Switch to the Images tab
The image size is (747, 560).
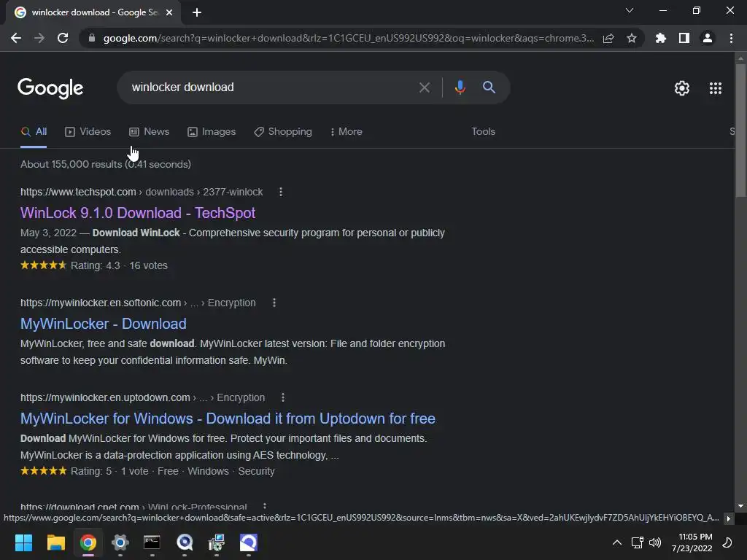coord(212,132)
